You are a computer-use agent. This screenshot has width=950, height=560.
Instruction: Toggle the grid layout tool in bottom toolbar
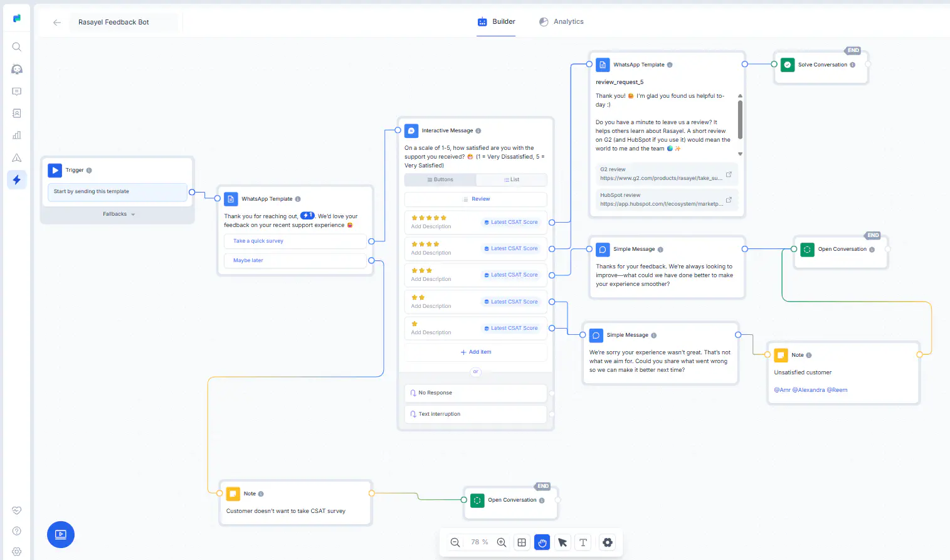coord(522,542)
